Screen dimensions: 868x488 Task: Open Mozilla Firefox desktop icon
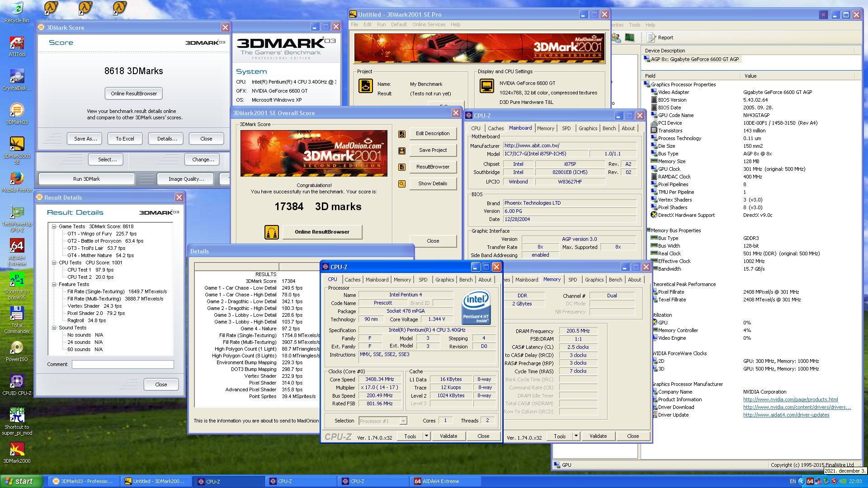(17, 182)
